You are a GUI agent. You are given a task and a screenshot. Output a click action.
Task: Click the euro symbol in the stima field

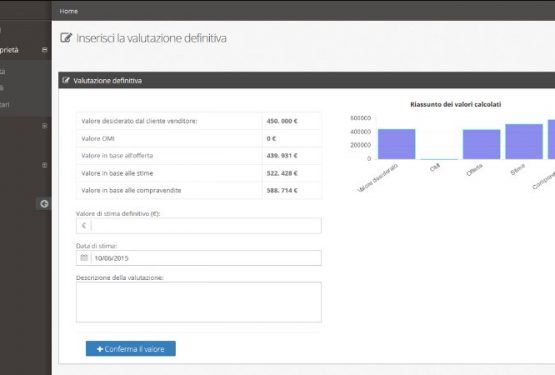tap(84, 226)
